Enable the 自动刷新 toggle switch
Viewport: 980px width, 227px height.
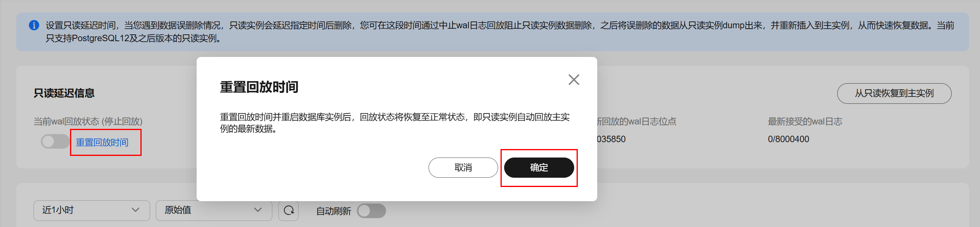pos(371,210)
